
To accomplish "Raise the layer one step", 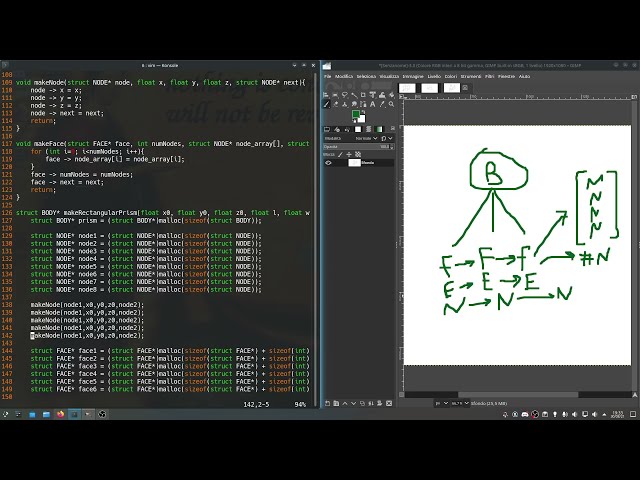I will (345, 403).
